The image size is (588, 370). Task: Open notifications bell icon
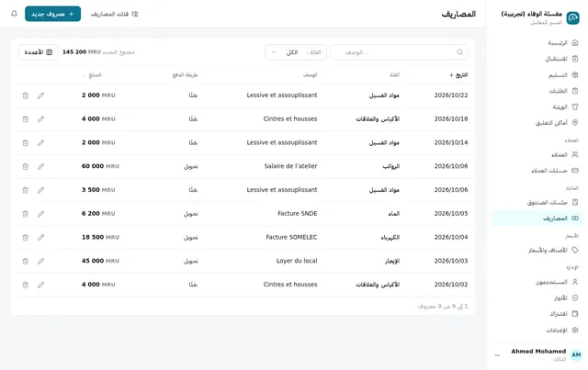[x=15, y=14]
